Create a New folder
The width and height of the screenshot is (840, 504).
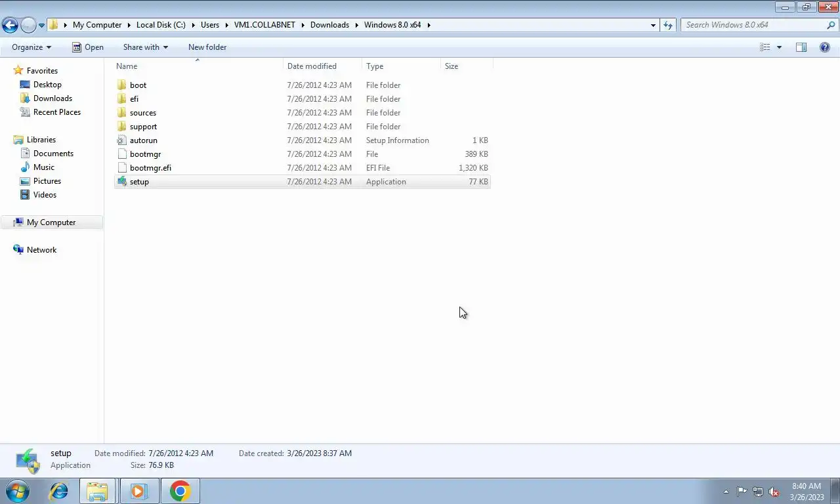point(207,47)
